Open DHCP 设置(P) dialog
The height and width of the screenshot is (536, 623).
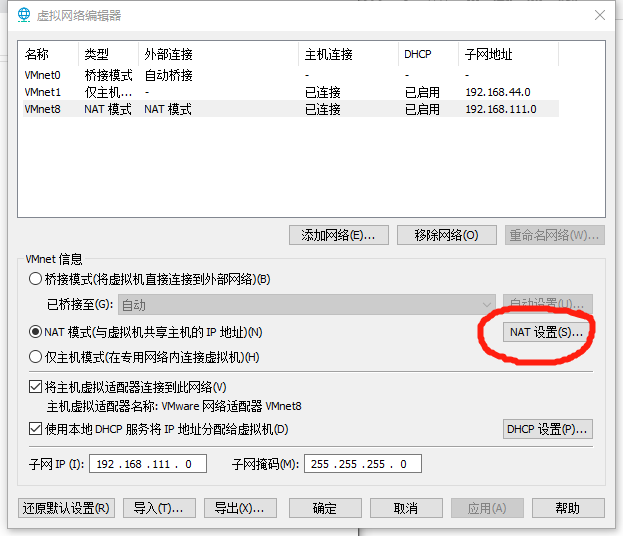[x=548, y=429]
